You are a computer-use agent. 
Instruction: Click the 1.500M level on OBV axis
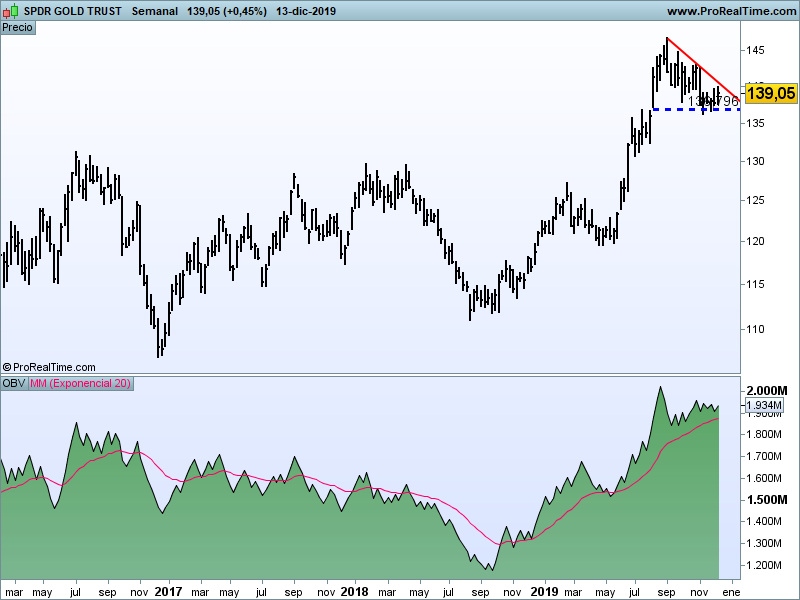click(766, 499)
